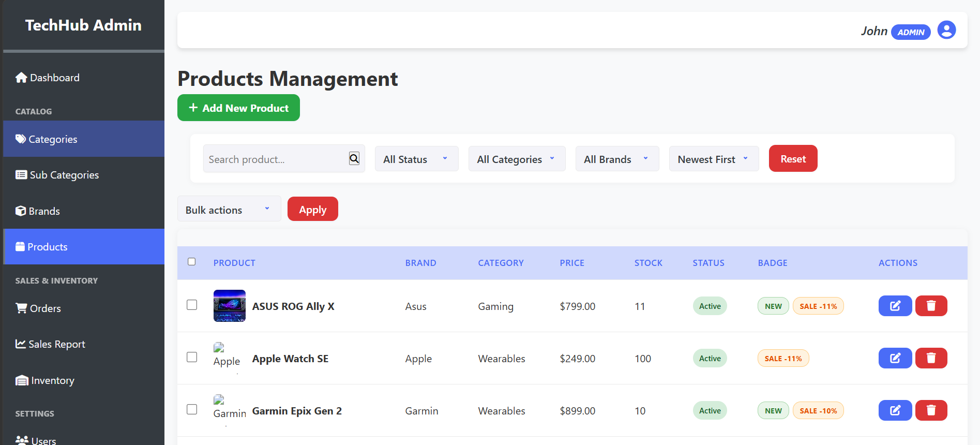Edit the Garmin Epix Gen 2 product
The height and width of the screenshot is (445, 980).
coord(895,410)
